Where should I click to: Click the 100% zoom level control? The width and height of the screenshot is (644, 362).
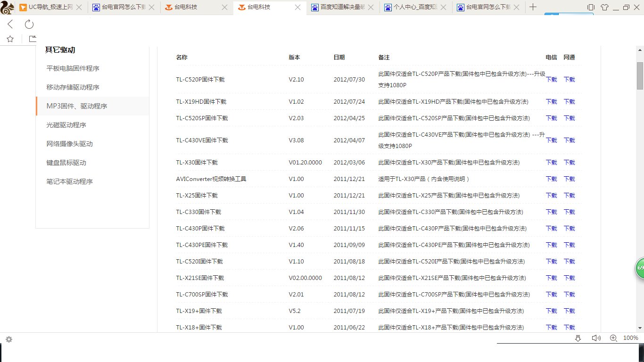click(631, 337)
